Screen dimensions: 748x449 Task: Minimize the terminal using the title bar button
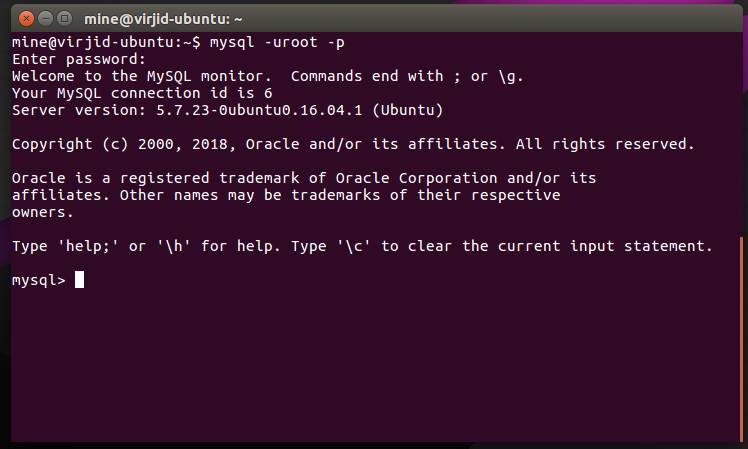click(x=45, y=19)
